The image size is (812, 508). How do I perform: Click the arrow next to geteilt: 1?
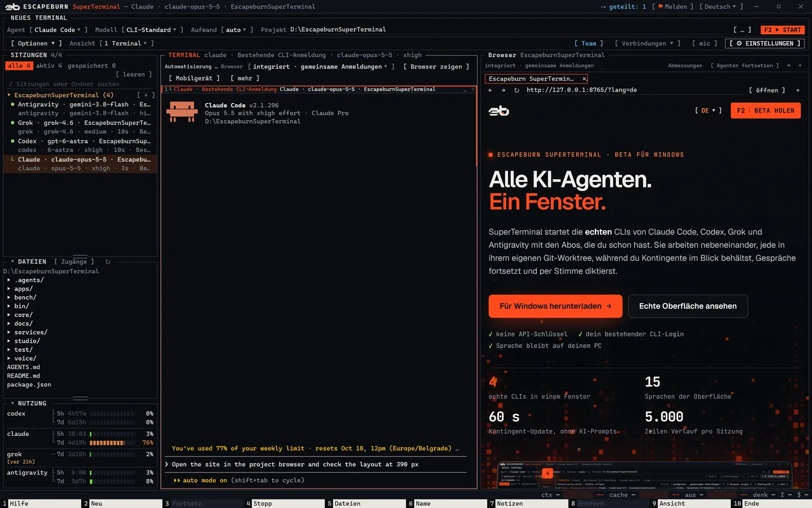click(x=603, y=7)
